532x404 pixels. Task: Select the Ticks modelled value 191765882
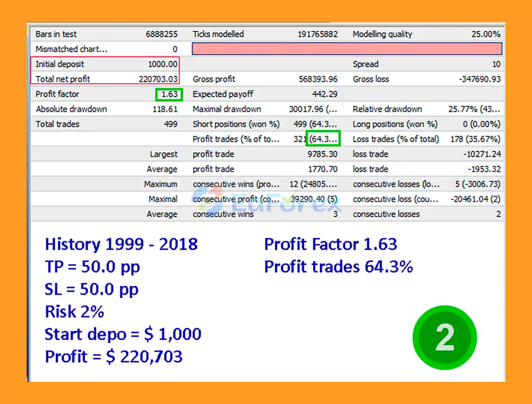click(318, 34)
